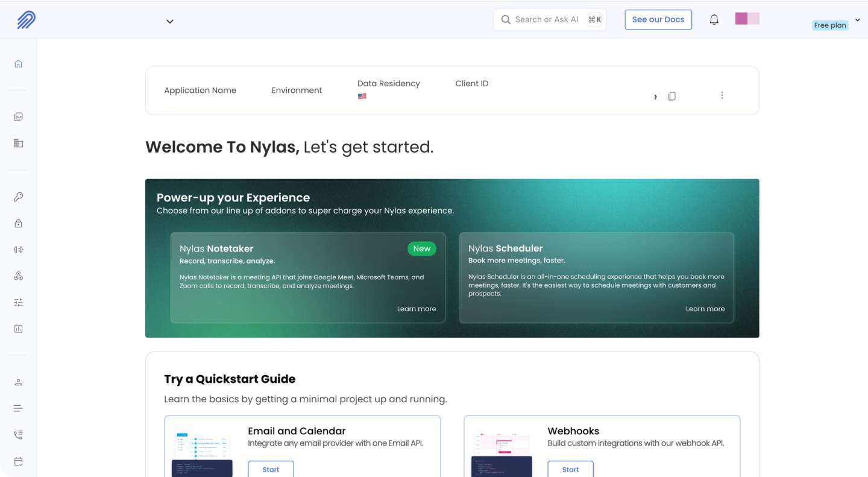Click the ⌘K shortcut hint
Image resolution: width=868 pixels, height=477 pixels.
tap(595, 20)
